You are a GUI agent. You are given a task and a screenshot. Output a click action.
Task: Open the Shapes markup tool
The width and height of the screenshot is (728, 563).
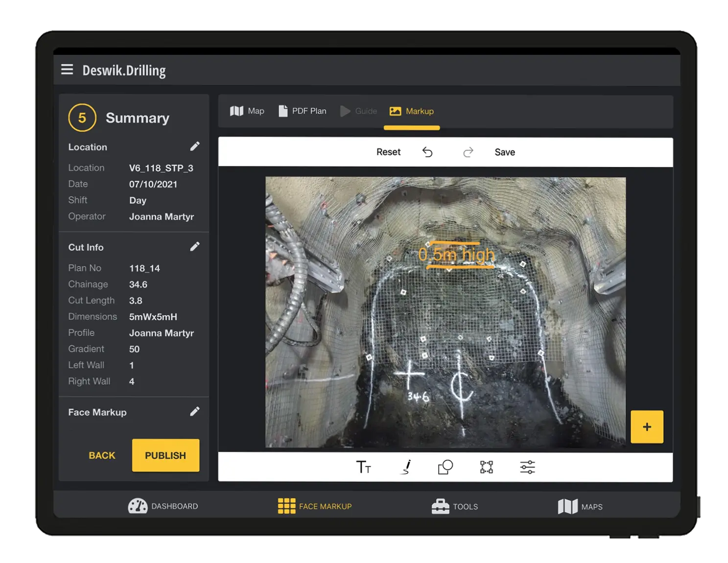click(x=445, y=468)
